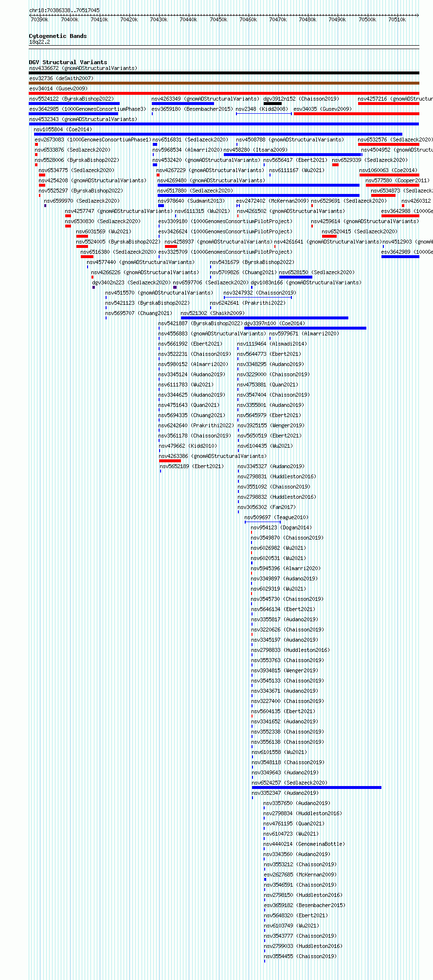
Task: Click nsv521302 (Shaikh2009) label
Action: click(213, 313)
